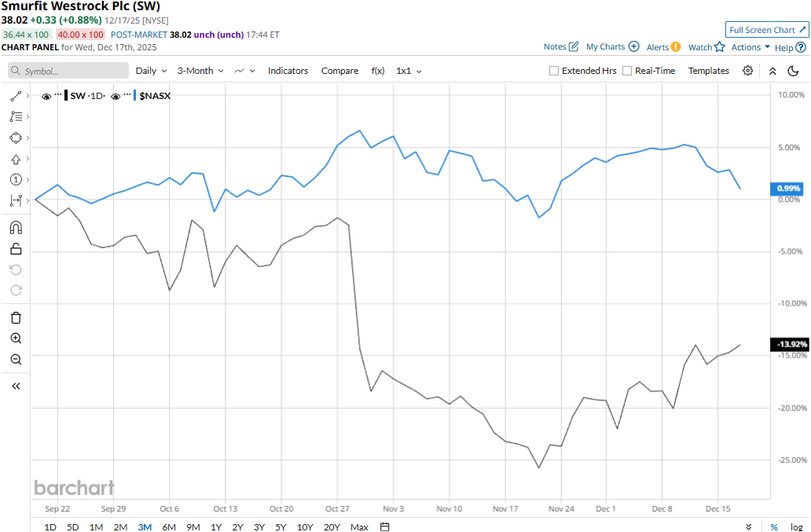The height and width of the screenshot is (532, 811).
Task: Undo the last chart change
Action: click(x=16, y=270)
